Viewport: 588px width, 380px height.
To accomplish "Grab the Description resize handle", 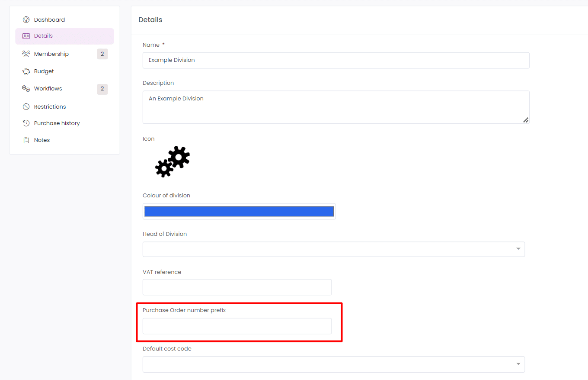I will 526,120.
